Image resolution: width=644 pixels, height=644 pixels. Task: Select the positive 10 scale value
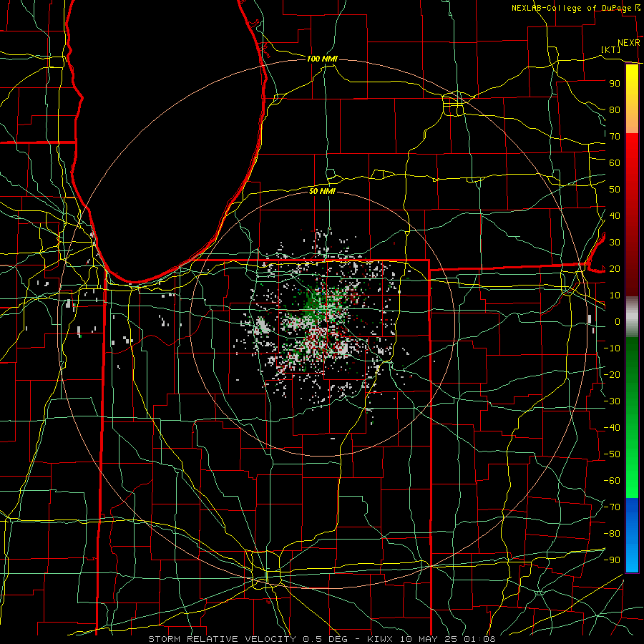click(x=615, y=296)
